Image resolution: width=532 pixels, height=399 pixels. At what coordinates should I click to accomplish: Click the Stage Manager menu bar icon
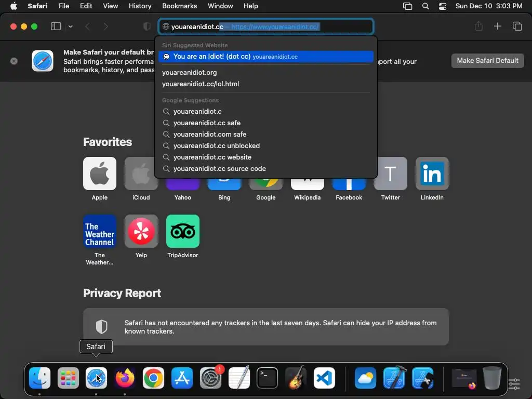tap(407, 6)
